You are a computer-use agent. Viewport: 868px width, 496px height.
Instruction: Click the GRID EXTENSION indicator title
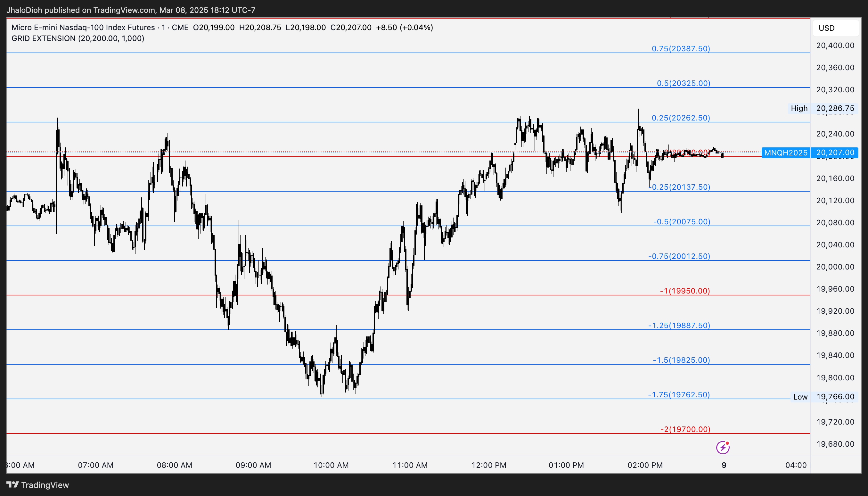coord(78,38)
